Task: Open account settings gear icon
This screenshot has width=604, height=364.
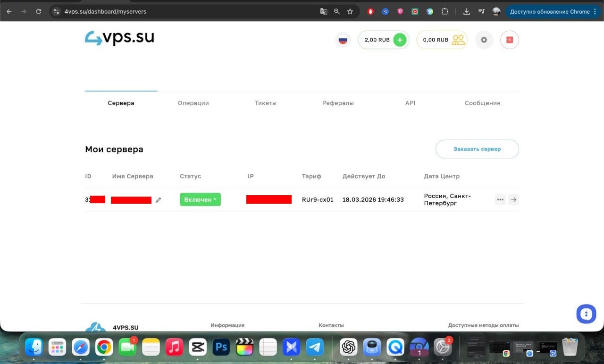Action: coord(484,40)
